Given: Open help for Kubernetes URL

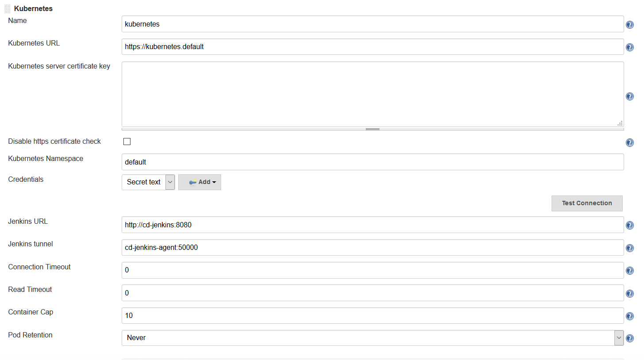Looking at the screenshot, I should pyautogui.click(x=630, y=47).
